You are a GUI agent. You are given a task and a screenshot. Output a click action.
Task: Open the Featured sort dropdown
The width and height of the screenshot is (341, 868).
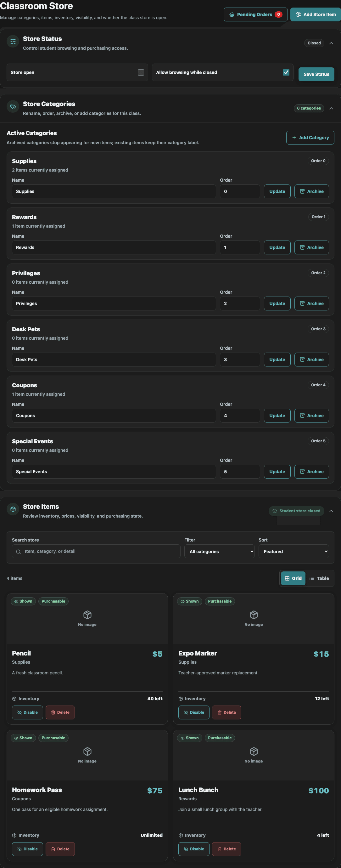293,552
